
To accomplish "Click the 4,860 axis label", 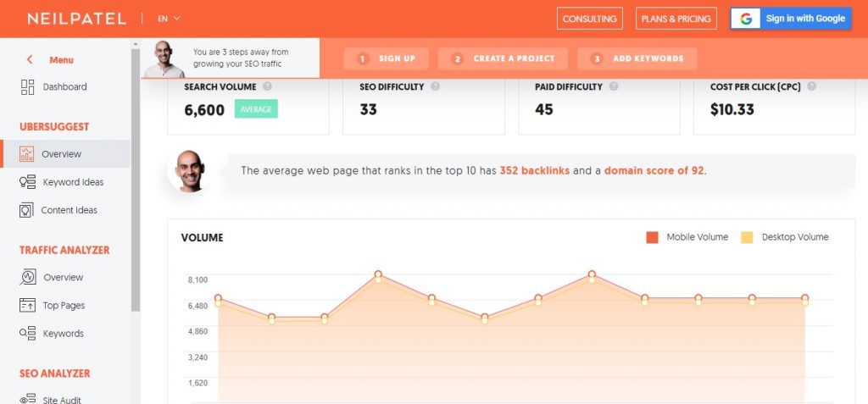I will tap(198, 331).
